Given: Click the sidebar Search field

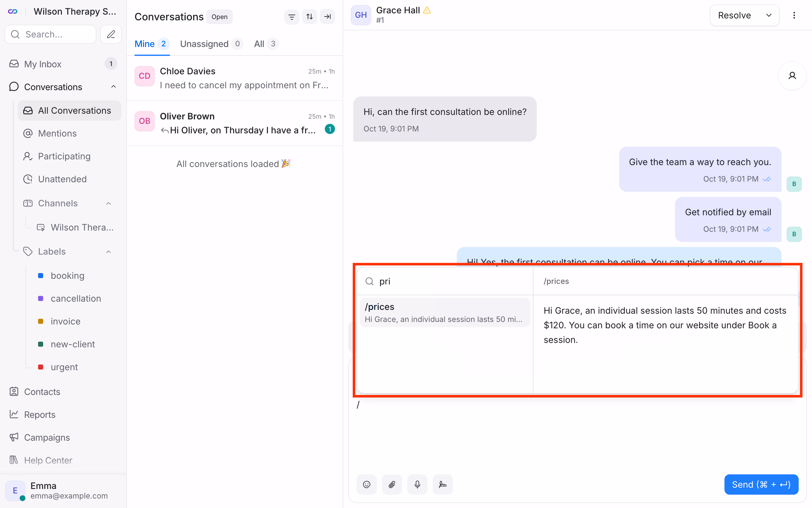Looking at the screenshot, I should (51, 34).
